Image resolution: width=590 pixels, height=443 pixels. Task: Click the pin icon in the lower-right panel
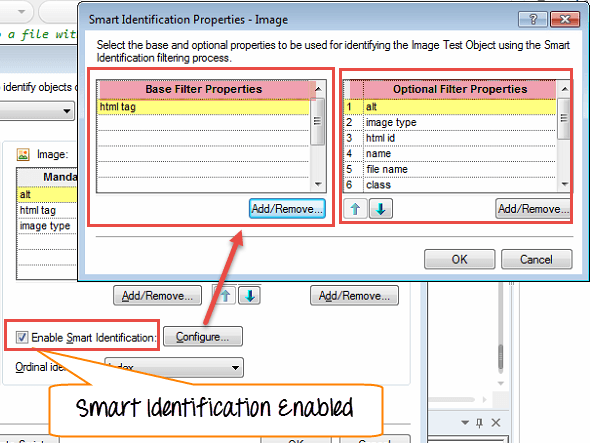pyautogui.click(x=479, y=423)
